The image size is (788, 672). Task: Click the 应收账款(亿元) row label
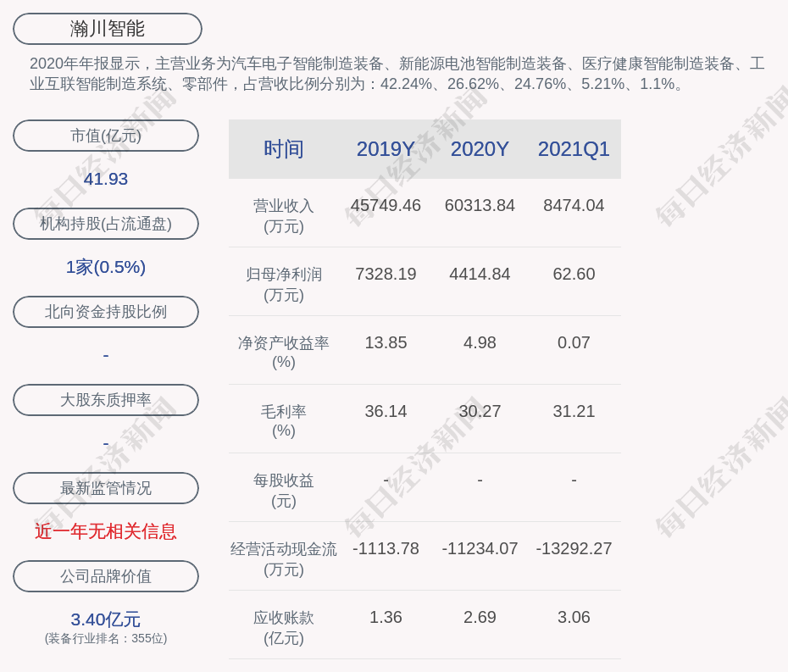pos(284,628)
